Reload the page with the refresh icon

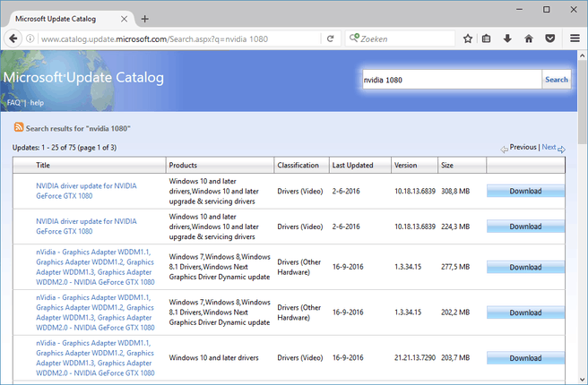331,38
